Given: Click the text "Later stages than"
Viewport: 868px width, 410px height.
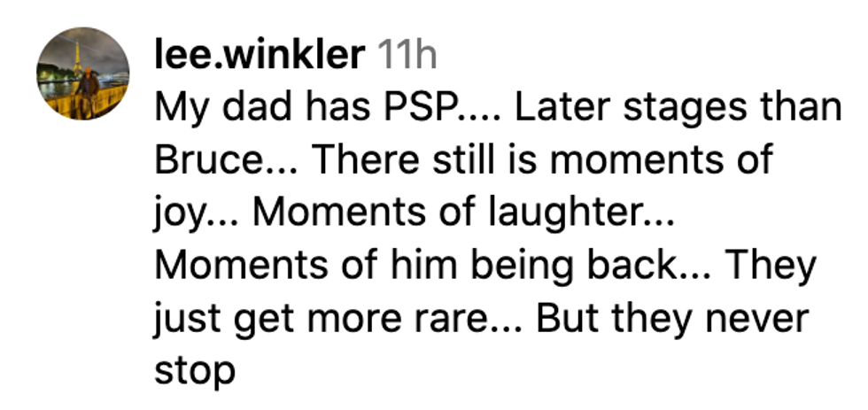Looking at the screenshot, I should [677, 109].
